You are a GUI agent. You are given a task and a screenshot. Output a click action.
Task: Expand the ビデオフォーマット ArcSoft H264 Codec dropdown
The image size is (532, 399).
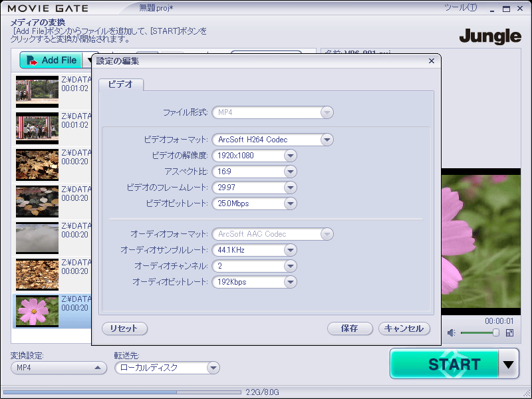point(273,140)
